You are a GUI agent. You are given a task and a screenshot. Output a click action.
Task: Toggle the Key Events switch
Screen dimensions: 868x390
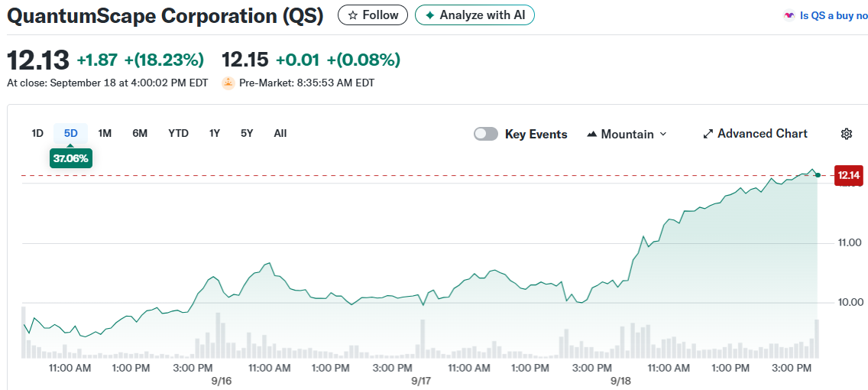coord(486,134)
